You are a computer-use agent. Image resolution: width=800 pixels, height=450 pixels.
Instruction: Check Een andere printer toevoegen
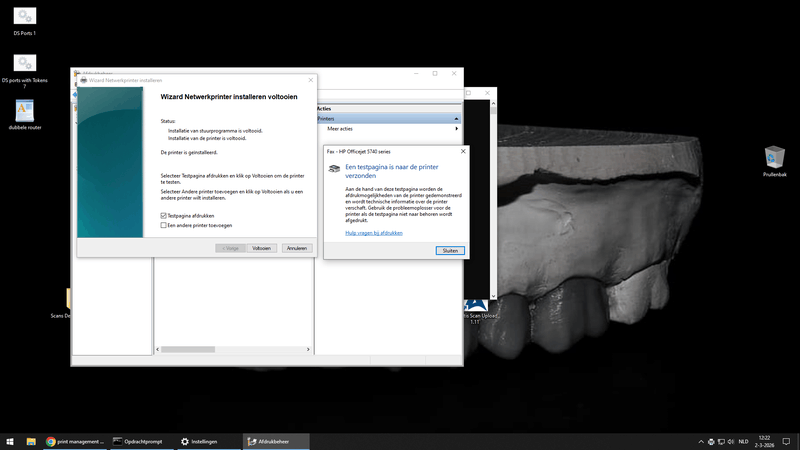(x=163, y=225)
